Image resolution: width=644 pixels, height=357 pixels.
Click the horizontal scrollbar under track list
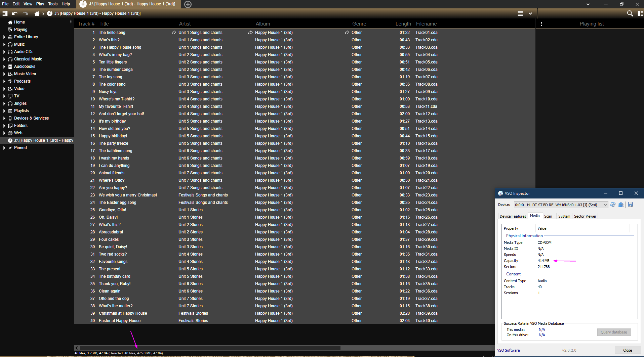pos(208,348)
